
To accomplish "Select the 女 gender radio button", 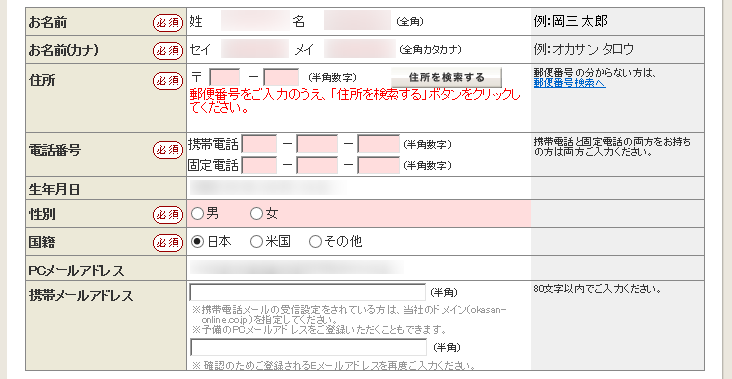I will pos(256,214).
